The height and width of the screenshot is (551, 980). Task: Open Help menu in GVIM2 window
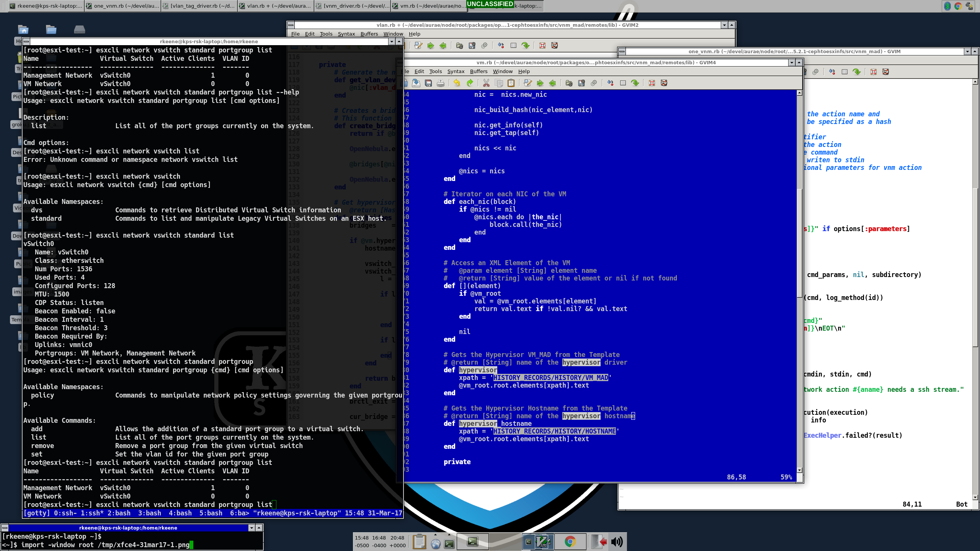point(414,34)
